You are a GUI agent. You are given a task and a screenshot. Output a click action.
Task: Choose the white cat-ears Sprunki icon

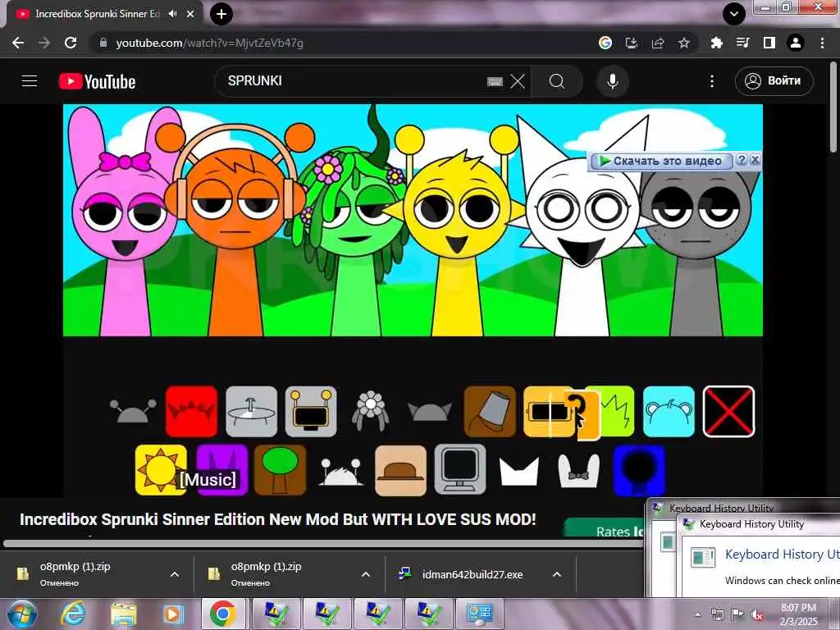tap(518, 471)
